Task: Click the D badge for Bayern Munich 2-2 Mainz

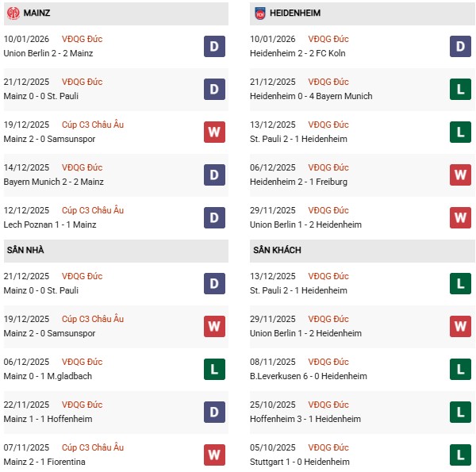Action: tap(214, 175)
